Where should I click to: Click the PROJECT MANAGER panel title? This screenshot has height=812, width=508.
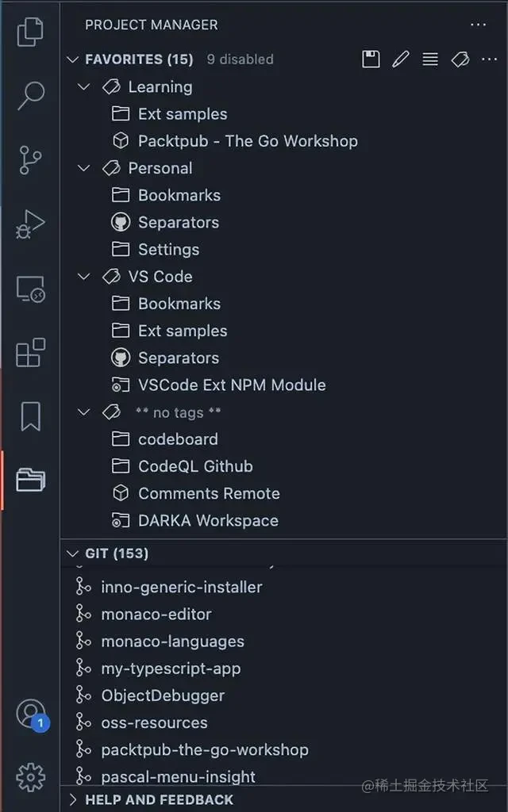(x=152, y=25)
